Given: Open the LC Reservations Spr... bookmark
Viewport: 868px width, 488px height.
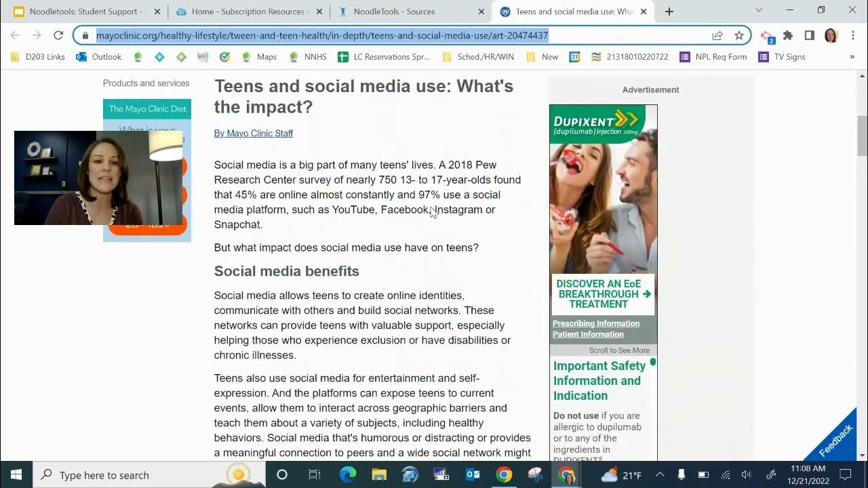Looking at the screenshot, I should pyautogui.click(x=384, y=57).
